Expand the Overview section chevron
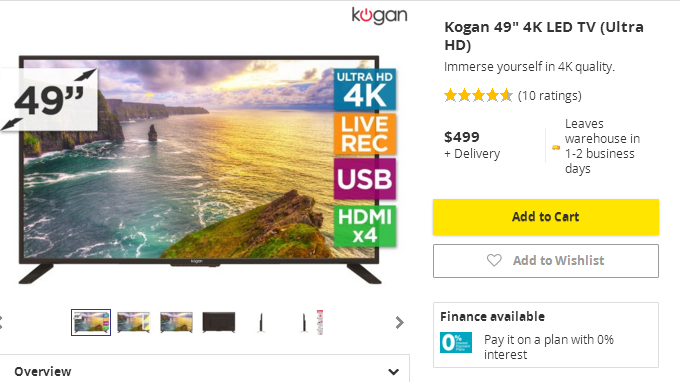This screenshot has height=382, width=680. 393,372
